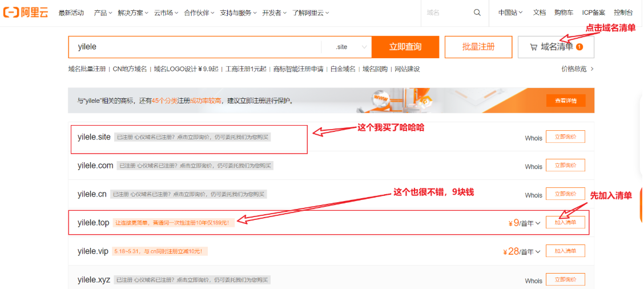Click the yilele.top 10年 promo tag
644x289 pixels.
[x=174, y=223]
